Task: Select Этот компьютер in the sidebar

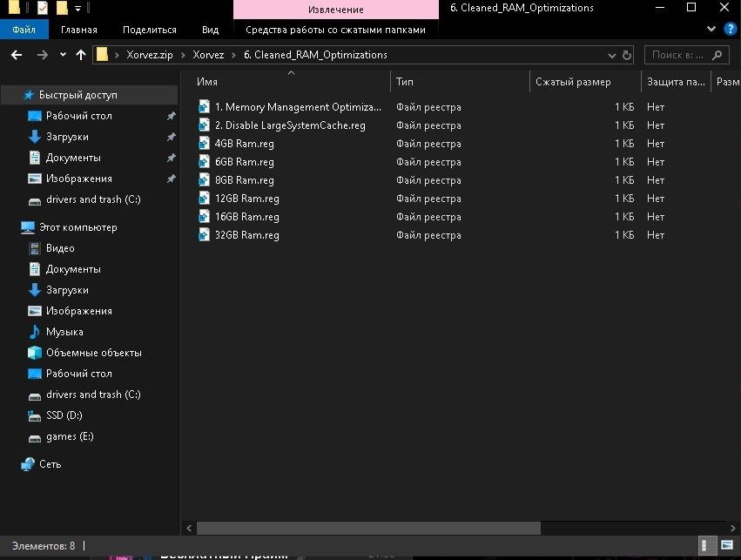Action: click(78, 227)
